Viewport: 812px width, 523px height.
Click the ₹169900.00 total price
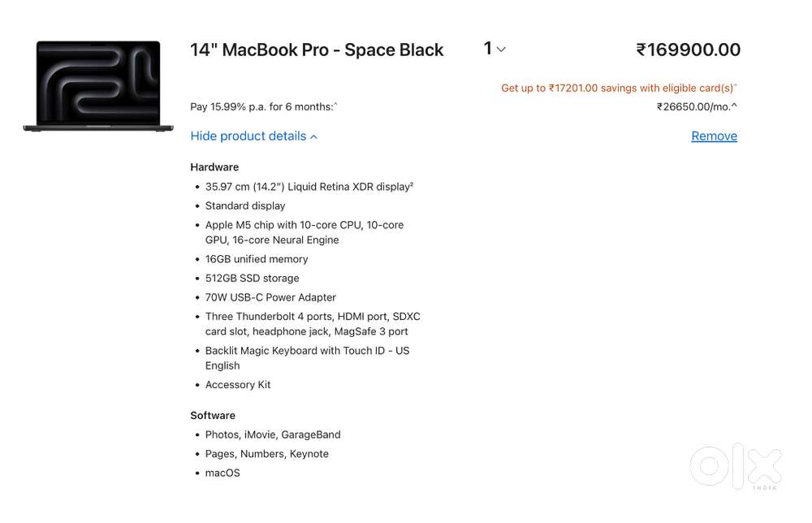point(689,50)
